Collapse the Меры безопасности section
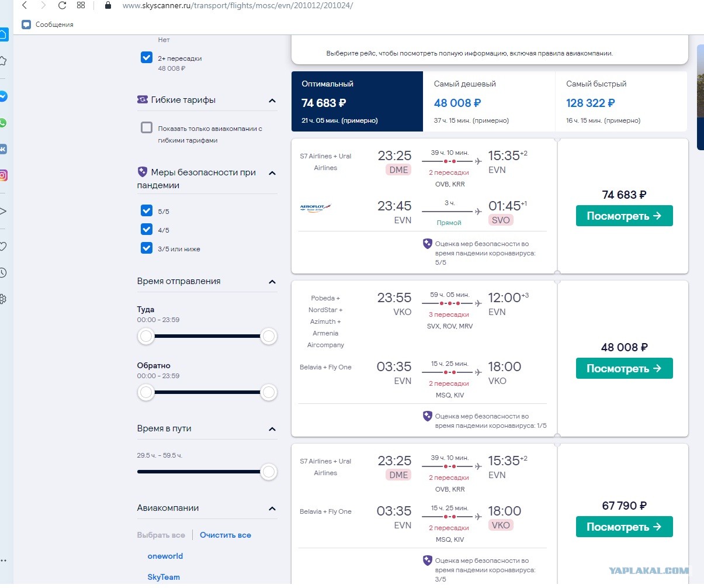 click(x=272, y=173)
